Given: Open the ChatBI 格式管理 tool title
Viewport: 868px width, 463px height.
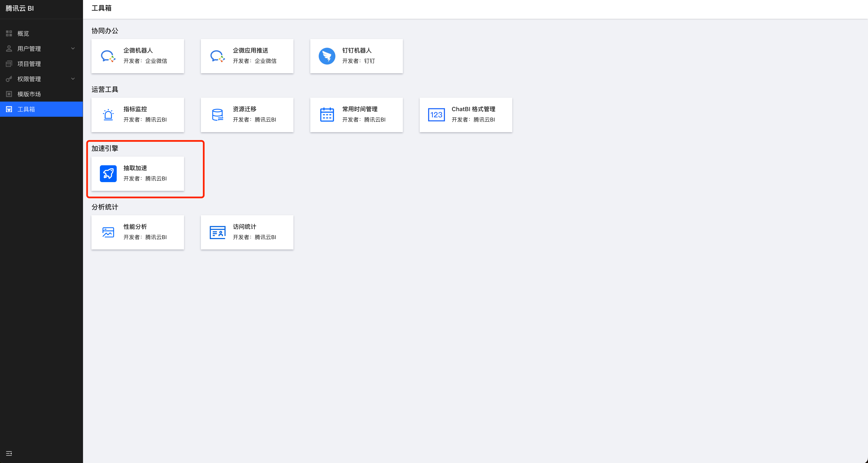Looking at the screenshot, I should [474, 109].
